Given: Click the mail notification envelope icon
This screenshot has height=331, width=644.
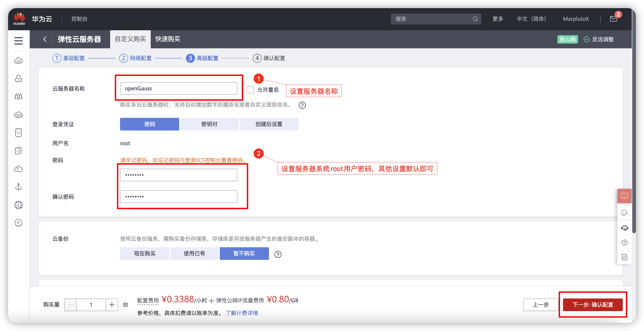Looking at the screenshot, I should click(x=613, y=19).
